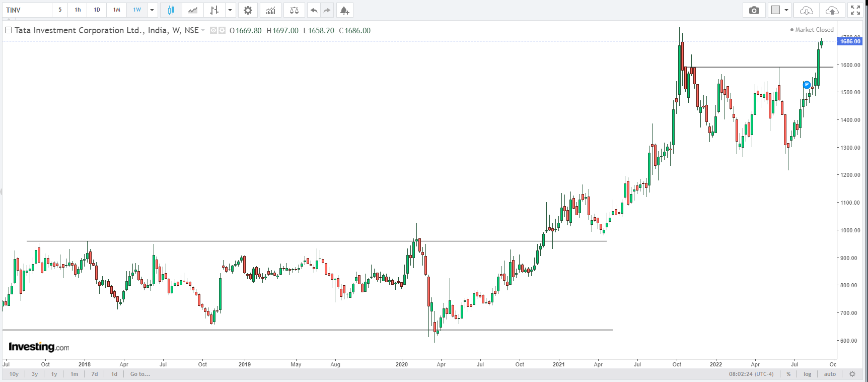Screen dimensions: 868x382
Task: Take a chart snapshot with camera icon
Action: [754, 10]
